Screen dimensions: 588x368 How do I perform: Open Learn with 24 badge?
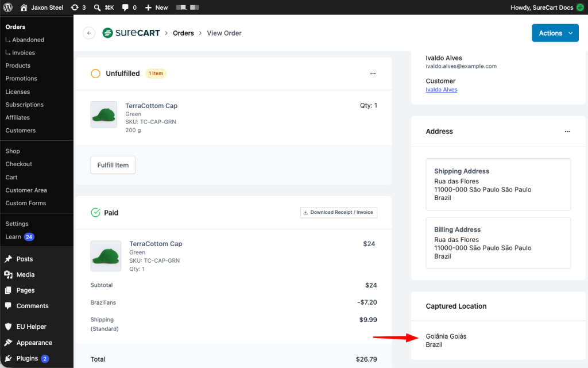(20, 237)
